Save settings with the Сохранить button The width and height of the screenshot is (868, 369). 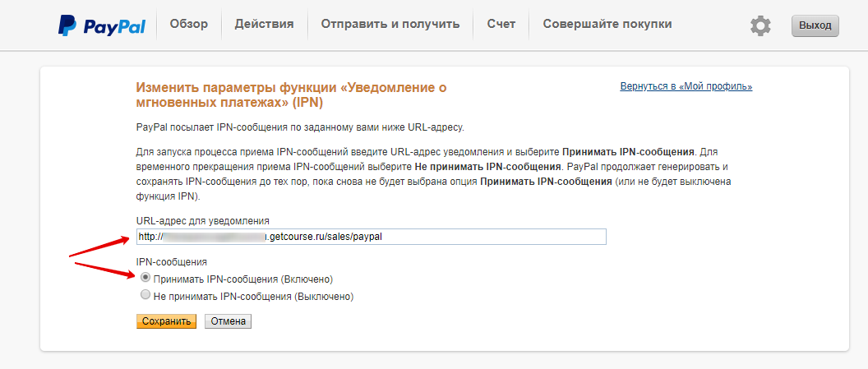click(166, 321)
